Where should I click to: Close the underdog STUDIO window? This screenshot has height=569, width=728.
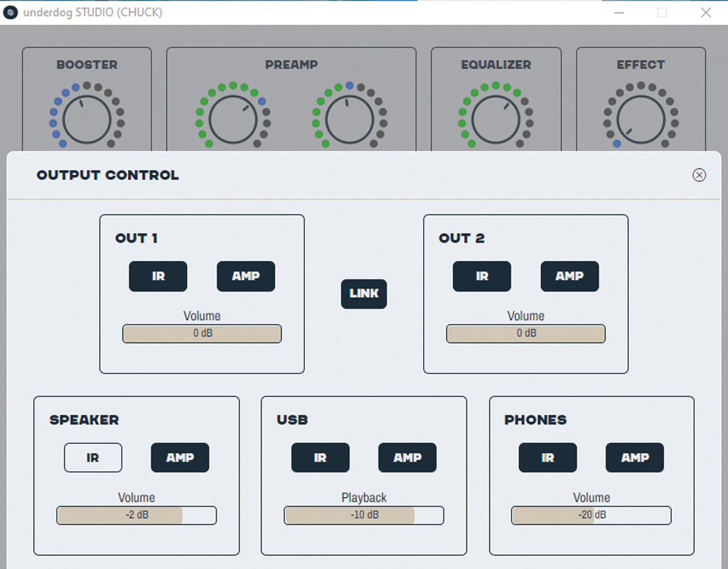tap(706, 13)
